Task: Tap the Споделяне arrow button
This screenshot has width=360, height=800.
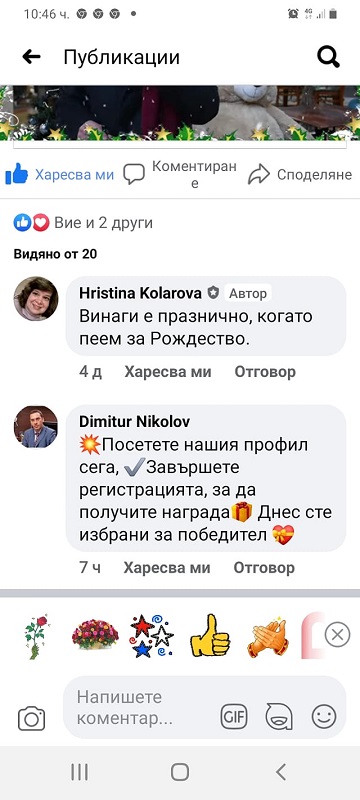Action: point(300,175)
